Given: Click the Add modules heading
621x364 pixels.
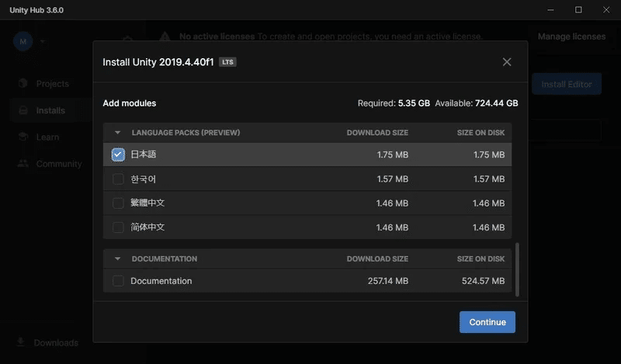Looking at the screenshot, I should (130, 103).
